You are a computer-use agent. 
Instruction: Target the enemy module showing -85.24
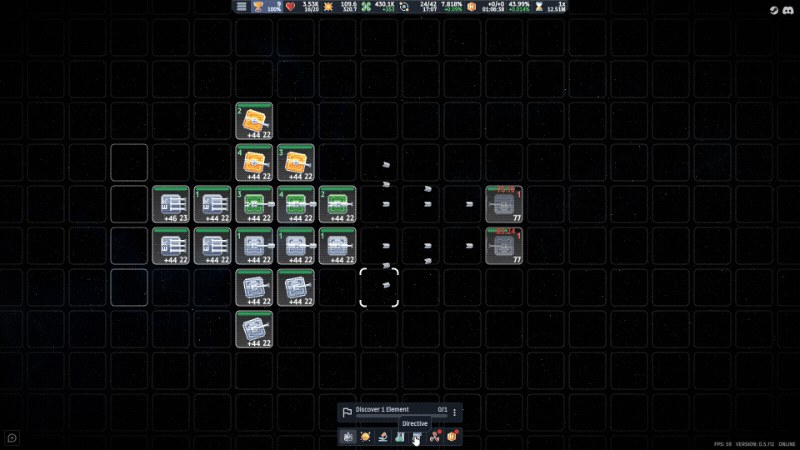coord(504,246)
